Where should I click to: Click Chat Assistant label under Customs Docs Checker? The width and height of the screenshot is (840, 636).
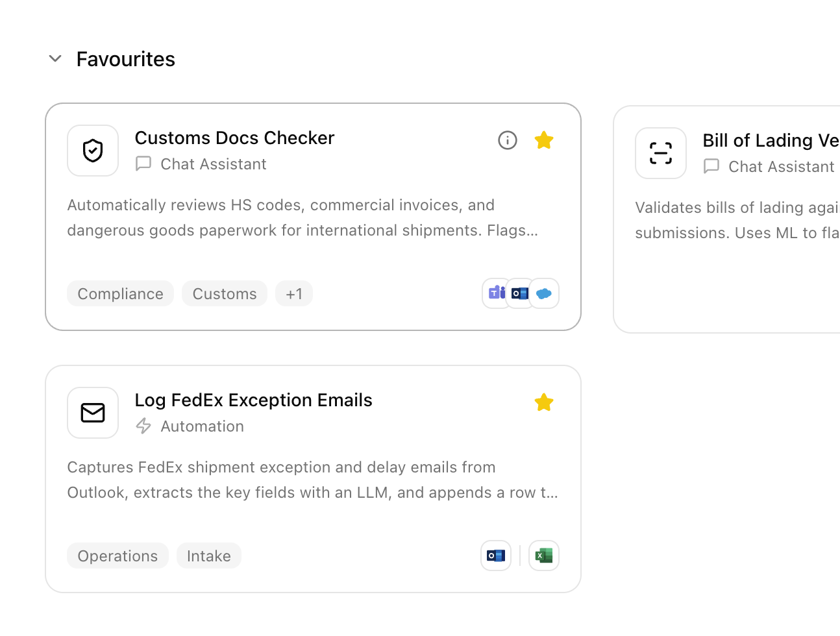214,164
